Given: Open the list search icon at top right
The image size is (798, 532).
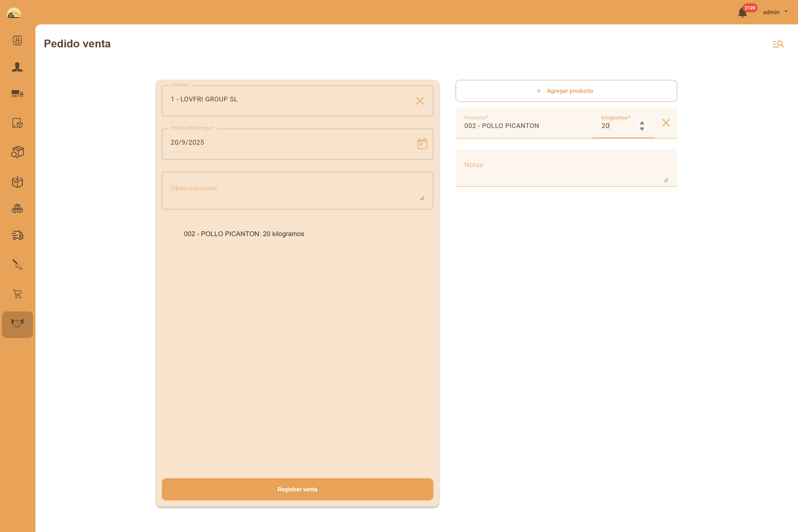Looking at the screenshot, I should [x=778, y=44].
